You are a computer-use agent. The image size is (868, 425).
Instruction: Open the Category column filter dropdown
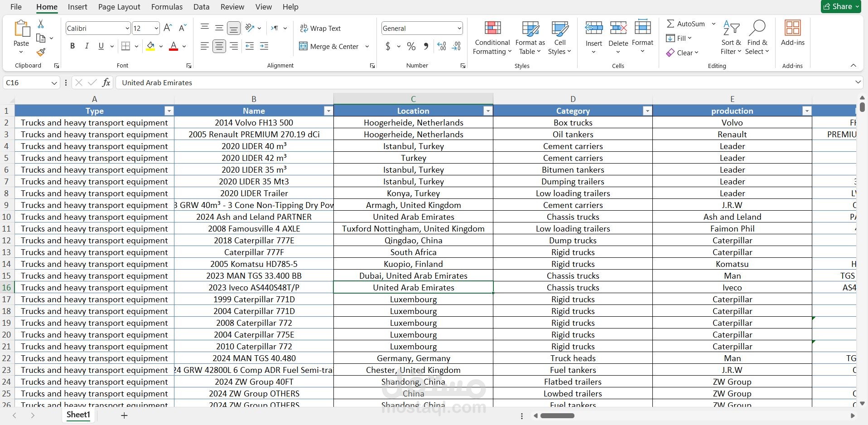click(647, 111)
